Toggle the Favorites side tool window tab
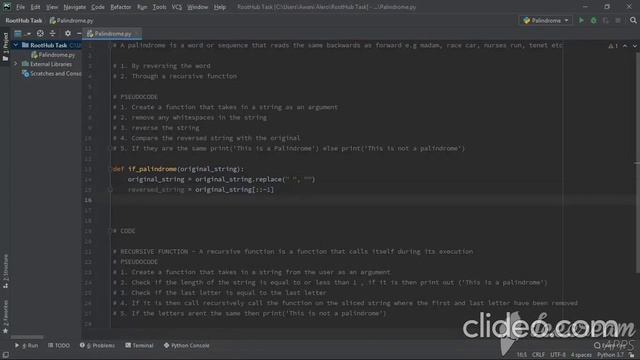 tap(5, 317)
